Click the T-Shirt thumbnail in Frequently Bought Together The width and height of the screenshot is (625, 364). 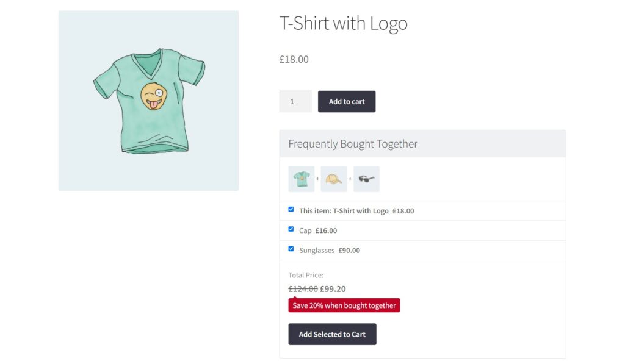click(300, 179)
